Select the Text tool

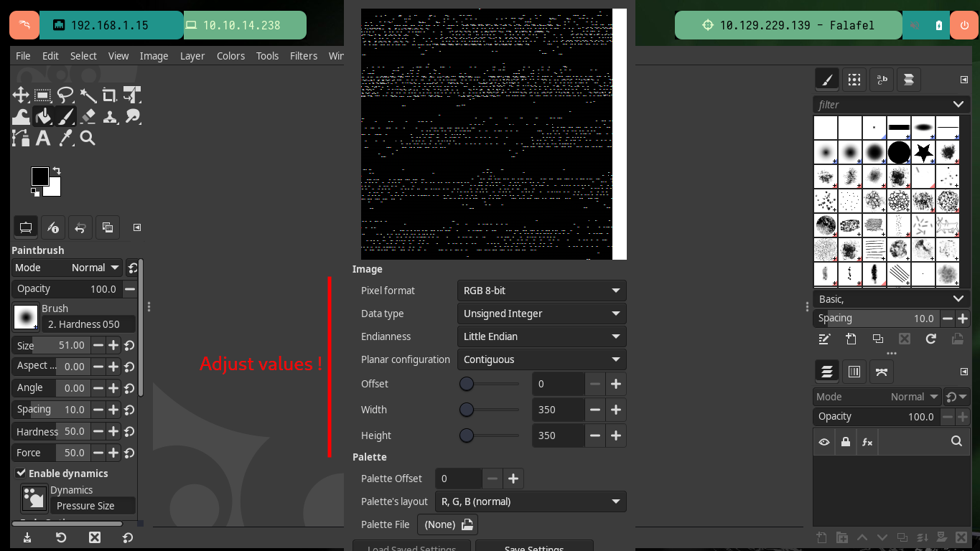click(x=43, y=138)
